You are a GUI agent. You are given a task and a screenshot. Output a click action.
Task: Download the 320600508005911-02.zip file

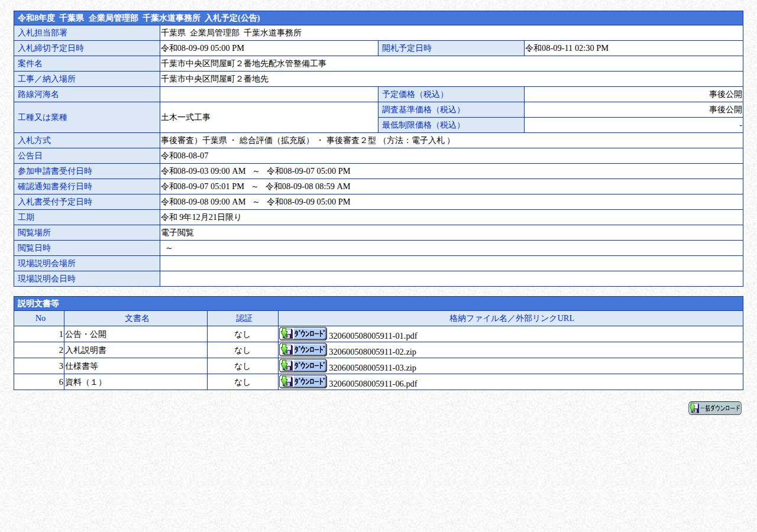303,350
